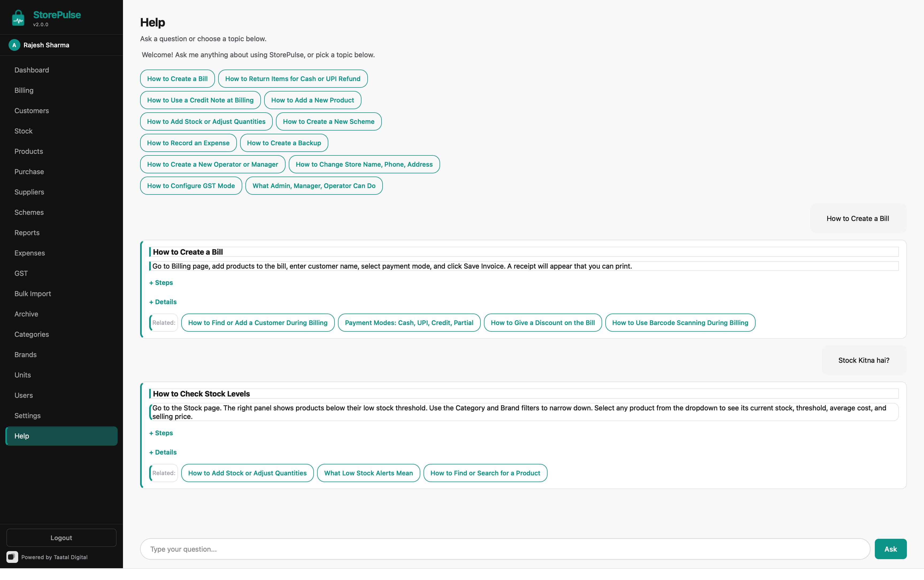
Task: Select the active Help menu item
Action: tap(61, 436)
